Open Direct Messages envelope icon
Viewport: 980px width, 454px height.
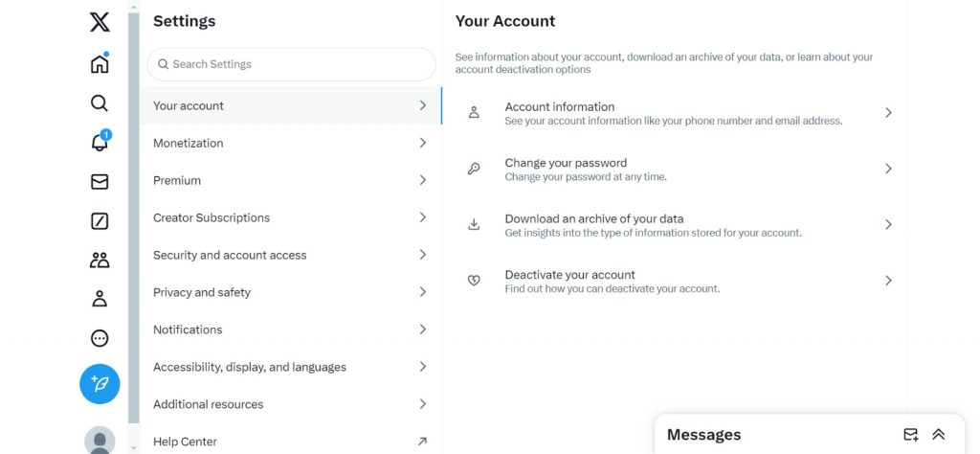coord(100,182)
